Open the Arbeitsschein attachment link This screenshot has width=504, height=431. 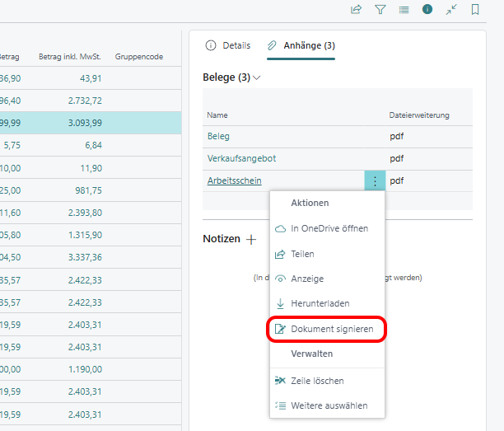pos(235,180)
